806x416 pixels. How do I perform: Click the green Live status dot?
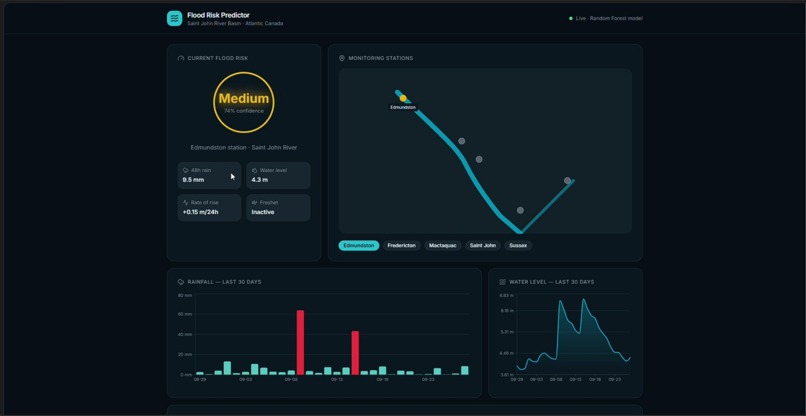coord(571,19)
